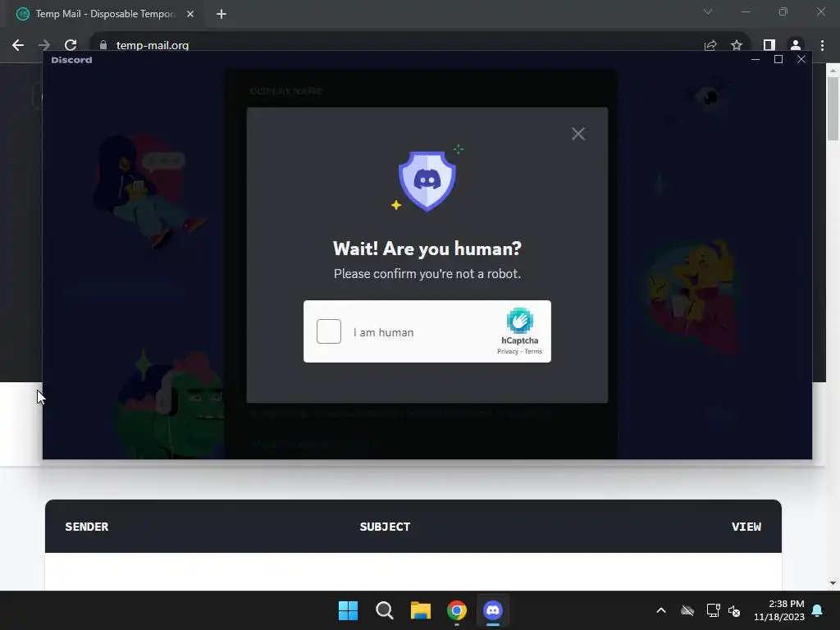Screen dimensions: 840x630
Task: Show hidden system tray icons
Action: (661, 610)
